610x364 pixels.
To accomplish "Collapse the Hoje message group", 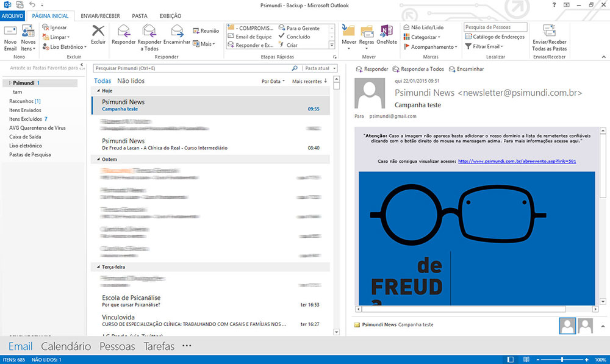I will point(95,90).
